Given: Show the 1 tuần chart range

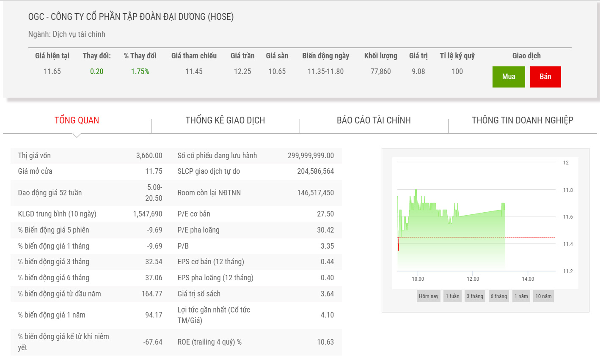Looking at the screenshot, I should (x=452, y=296).
